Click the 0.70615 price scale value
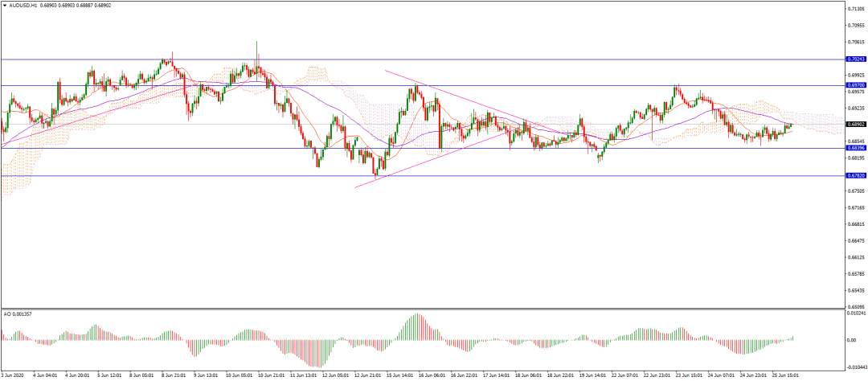868x381 pixels. (855, 42)
